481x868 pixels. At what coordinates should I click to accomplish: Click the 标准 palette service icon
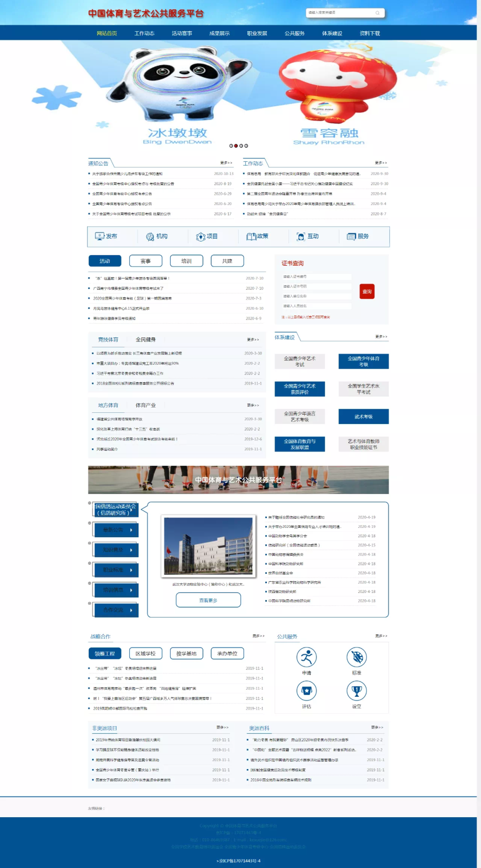click(357, 657)
